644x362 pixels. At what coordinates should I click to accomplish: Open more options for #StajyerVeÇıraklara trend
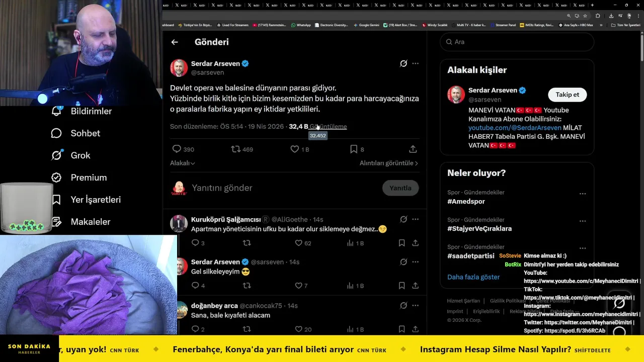pos(582,221)
